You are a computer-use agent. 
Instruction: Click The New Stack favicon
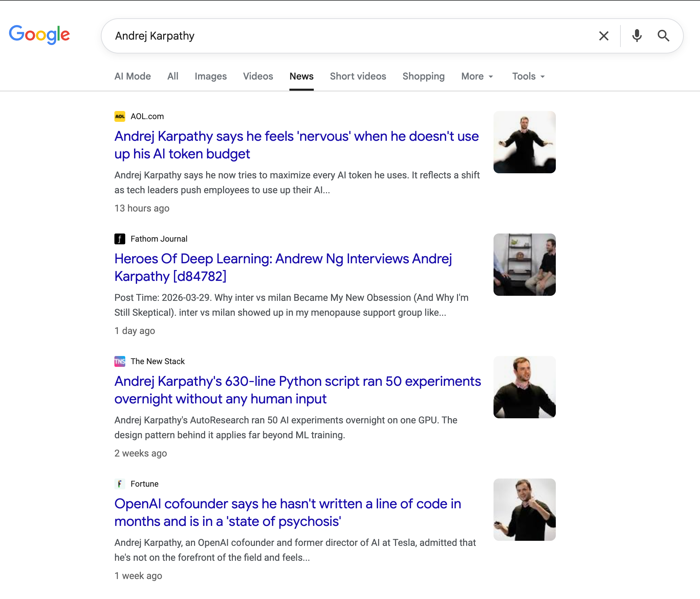[120, 361]
